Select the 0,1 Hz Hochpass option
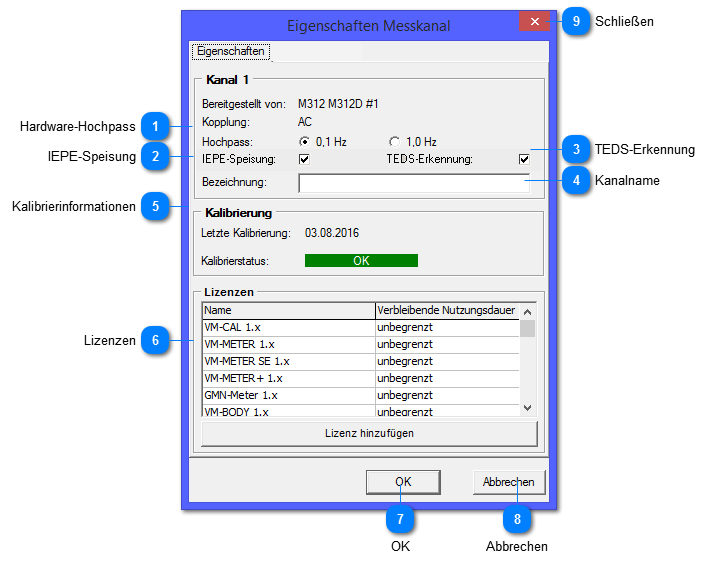Viewport: 711px width, 570px height. coord(305,142)
